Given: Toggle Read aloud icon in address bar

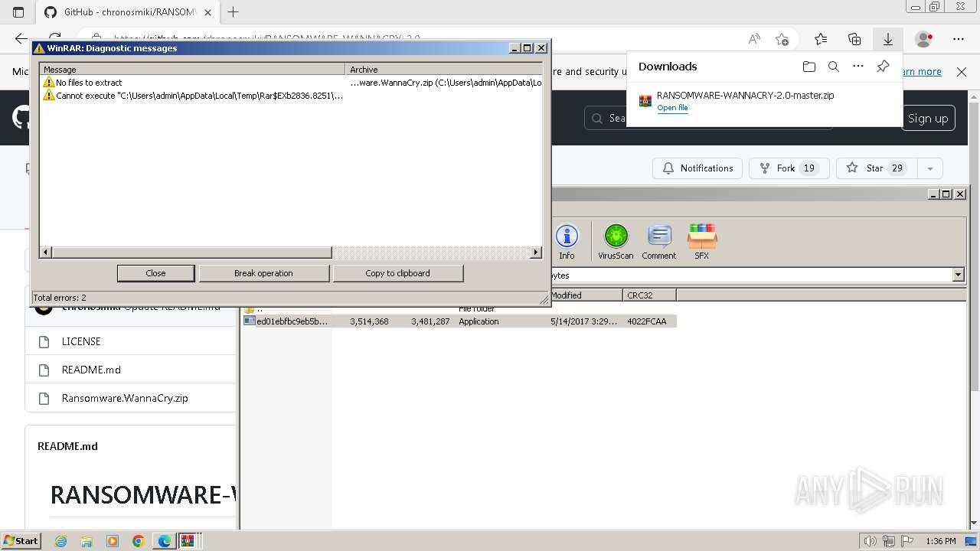Looking at the screenshot, I should pos(754,39).
